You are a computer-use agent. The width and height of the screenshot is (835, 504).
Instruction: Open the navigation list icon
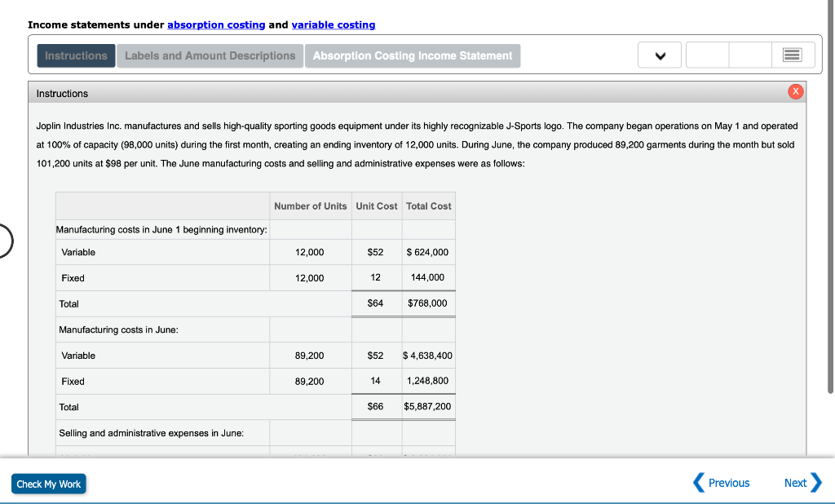tap(789, 55)
